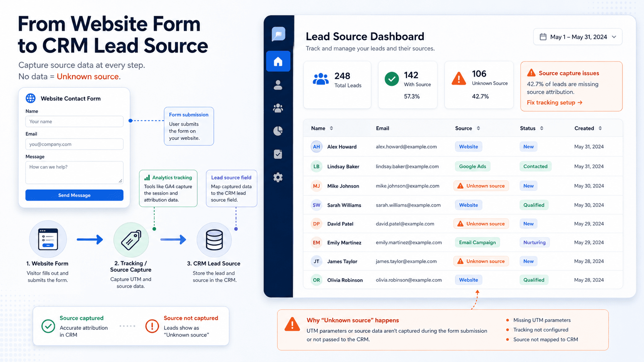This screenshot has height=362, width=644.
Task: Click the Total Leads people icon
Action: pyautogui.click(x=320, y=79)
